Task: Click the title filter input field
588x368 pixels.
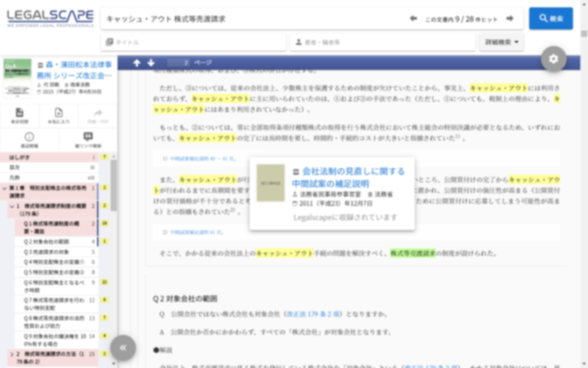Action: [x=193, y=42]
